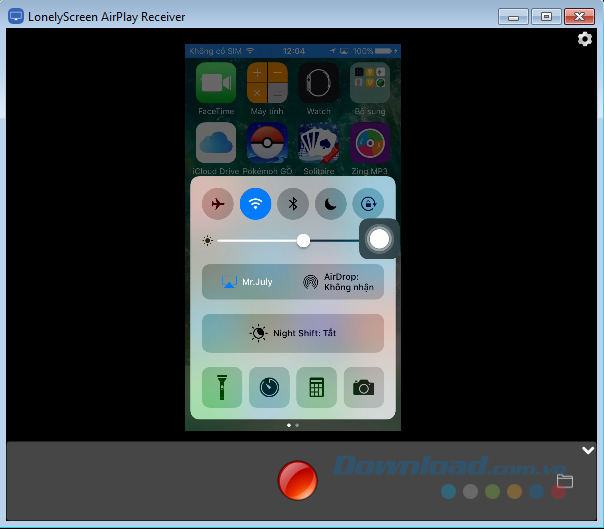Start recording with the red button
This screenshot has height=529, width=604.
pos(297,481)
